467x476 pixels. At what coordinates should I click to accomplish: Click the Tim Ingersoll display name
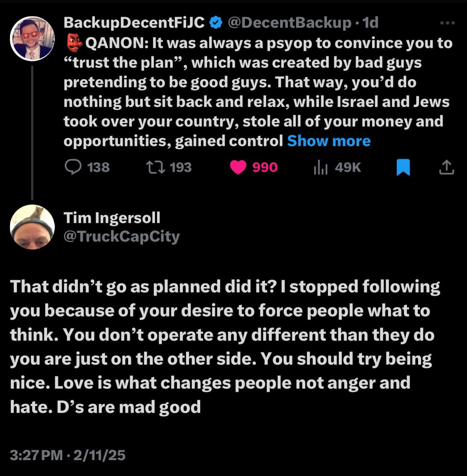[112, 217]
